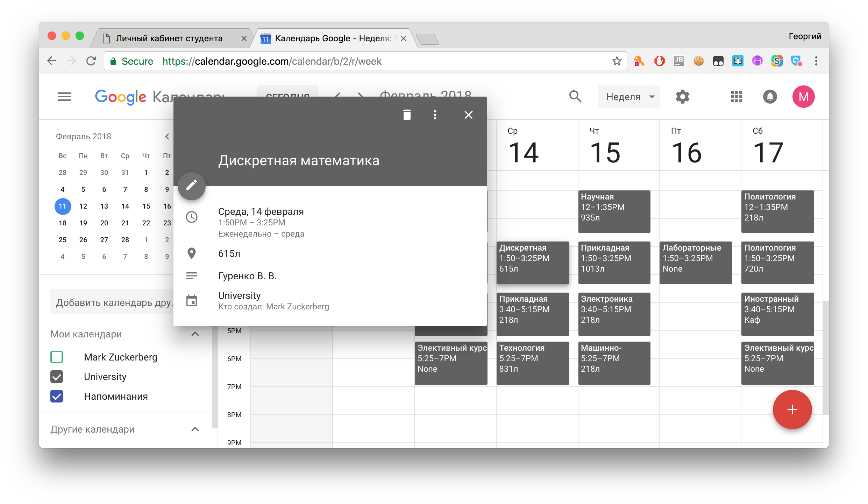Click the search magnifier icon
Screen dimensions: 868x504
[x=575, y=97]
